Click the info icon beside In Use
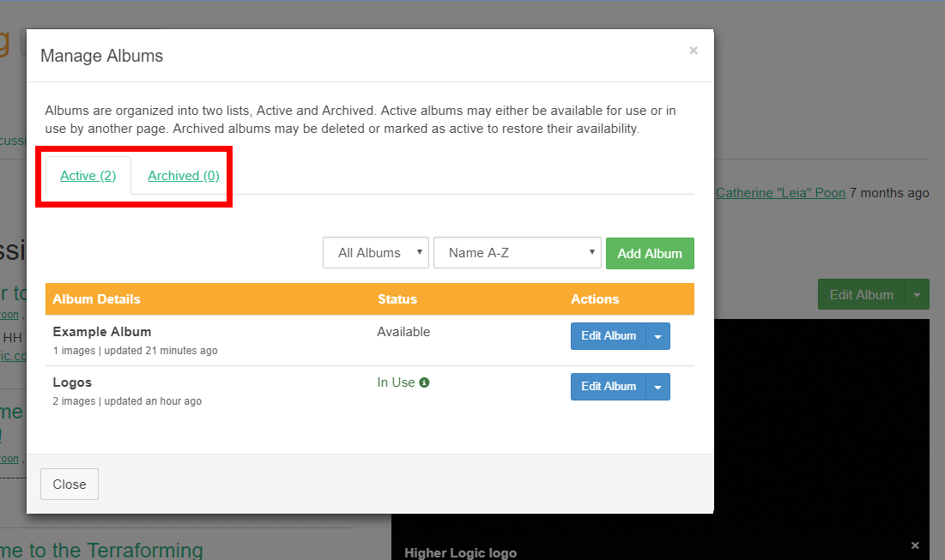The image size is (945, 560). point(424,382)
